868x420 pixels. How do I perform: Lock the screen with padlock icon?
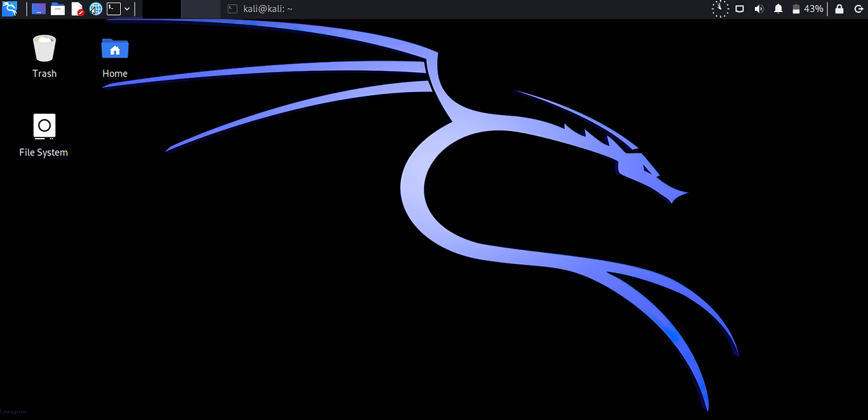point(839,9)
